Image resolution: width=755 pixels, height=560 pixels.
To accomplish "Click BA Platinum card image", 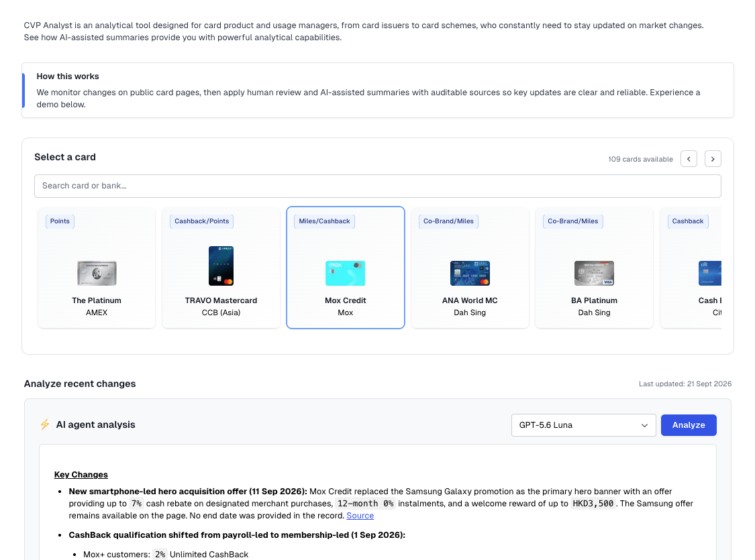I will coord(594,273).
